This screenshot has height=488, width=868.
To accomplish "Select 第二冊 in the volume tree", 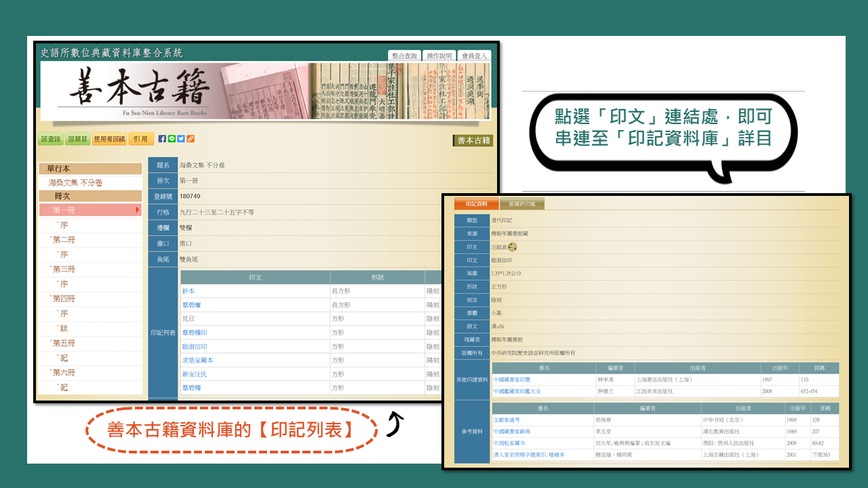I will [64, 240].
